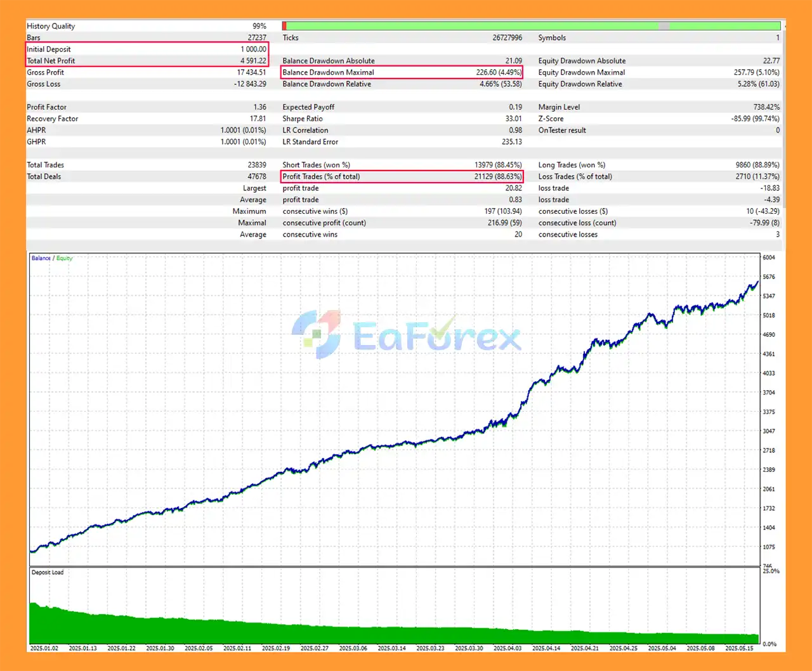Select the Balance legend label on chart
This screenshot has height=671, width=812.
tap(41, 258)
